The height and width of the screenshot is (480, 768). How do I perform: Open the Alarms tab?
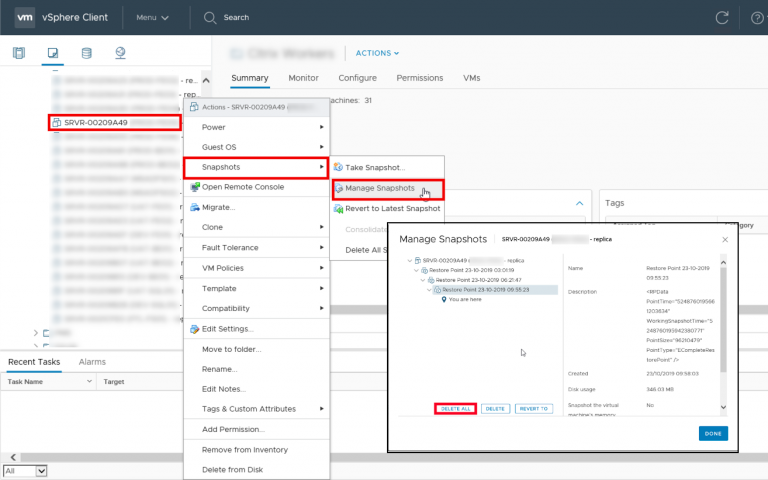pos(92,362)
